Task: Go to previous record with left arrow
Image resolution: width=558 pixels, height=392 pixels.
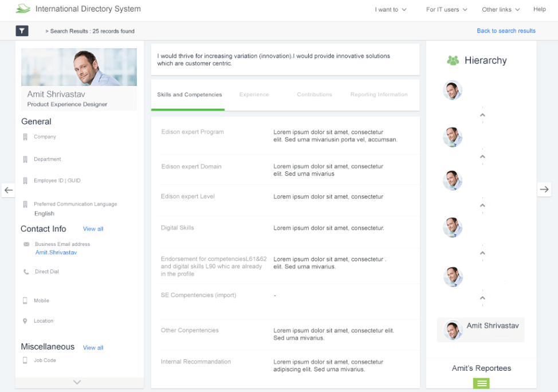Action: click(x=9, y=190)
